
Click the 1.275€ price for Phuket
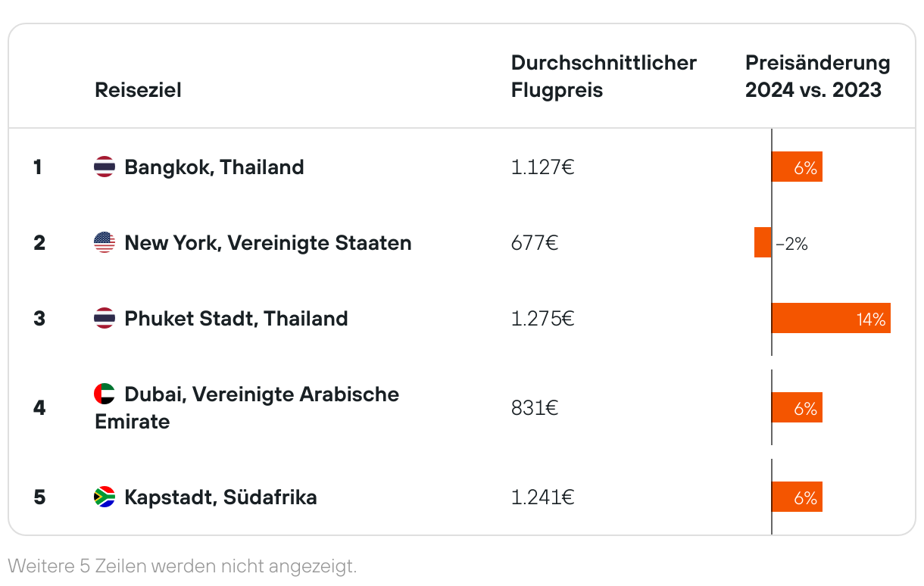(542, 318)
